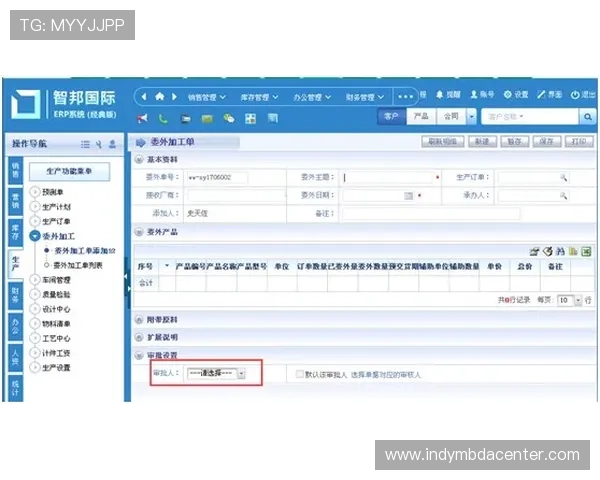Go back with the left arrow
The image size is (600, 480).
[144, 96]
